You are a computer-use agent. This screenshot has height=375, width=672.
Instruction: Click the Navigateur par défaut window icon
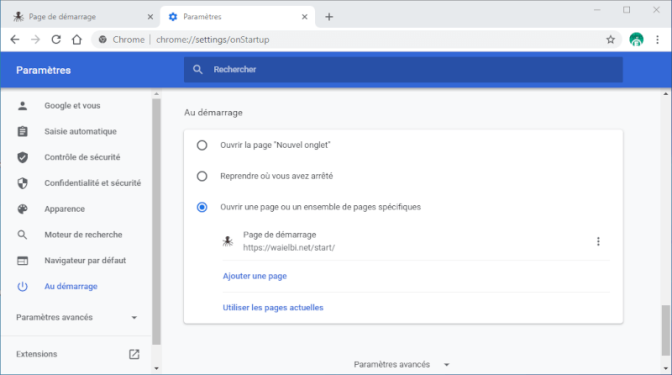pos(22,261)
